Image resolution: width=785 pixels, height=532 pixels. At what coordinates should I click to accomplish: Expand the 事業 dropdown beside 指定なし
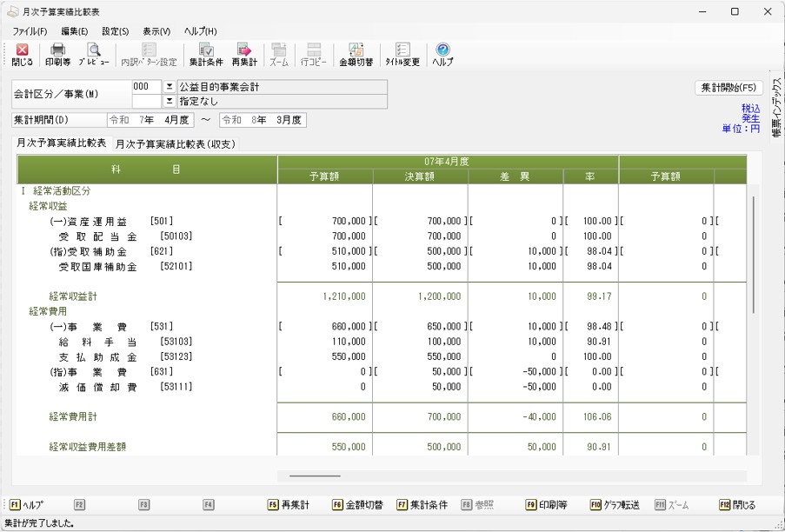(x=170, y=101)
